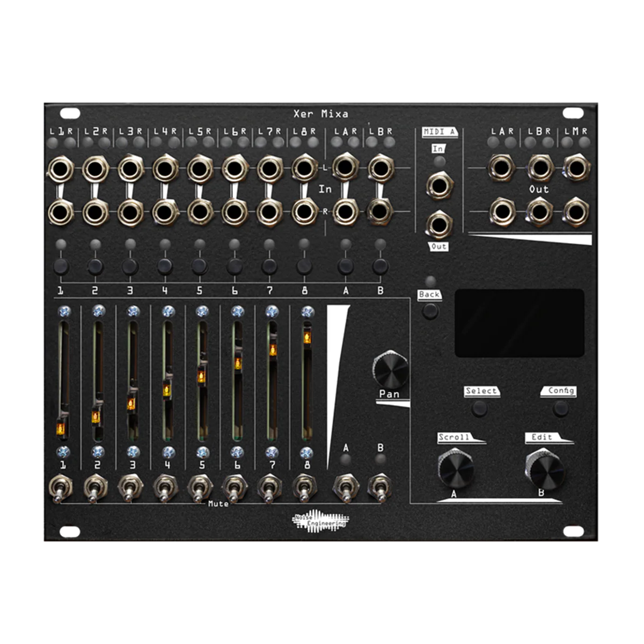
Task: Push the bus A select button
Action: coord(346,266)
